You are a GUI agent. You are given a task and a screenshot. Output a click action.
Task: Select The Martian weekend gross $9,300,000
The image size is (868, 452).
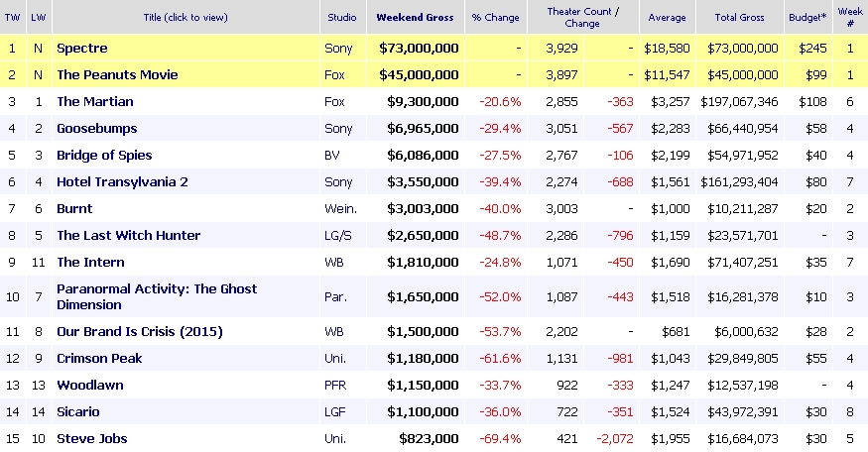coord(423,102)
